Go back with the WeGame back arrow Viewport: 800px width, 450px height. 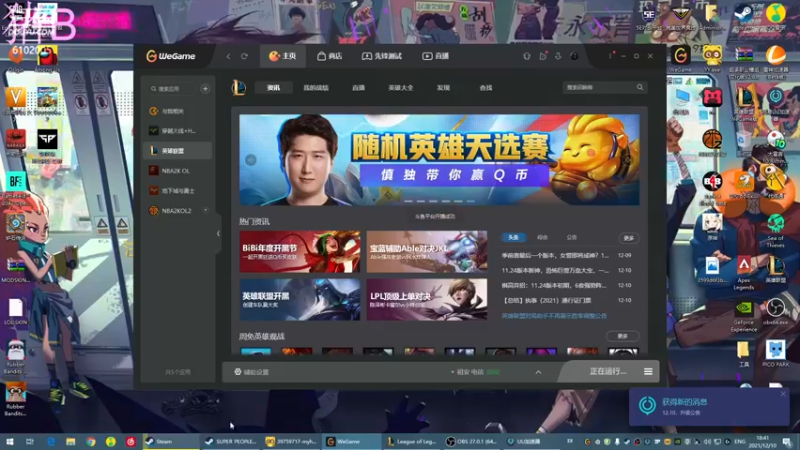point(228,56)
